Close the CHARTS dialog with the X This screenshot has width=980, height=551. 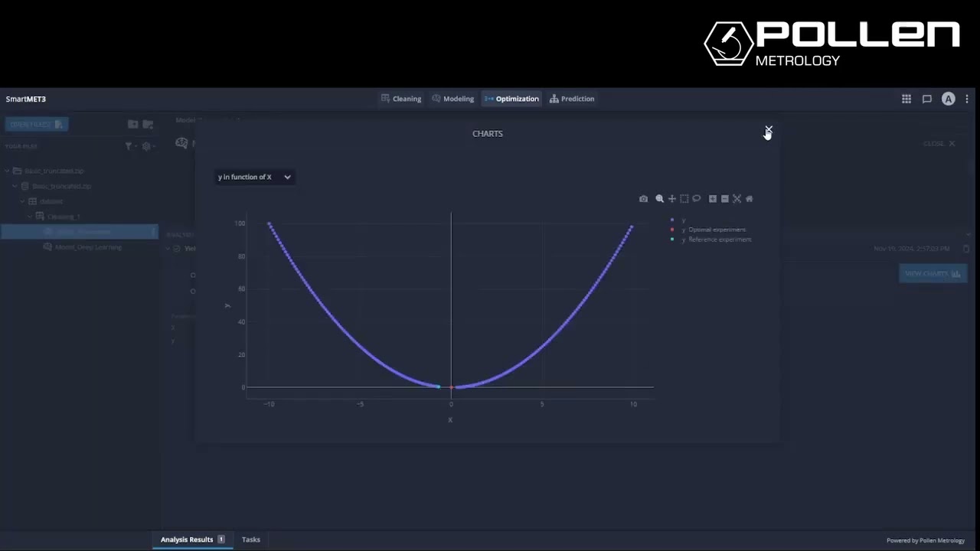click(x=769, y=130)
